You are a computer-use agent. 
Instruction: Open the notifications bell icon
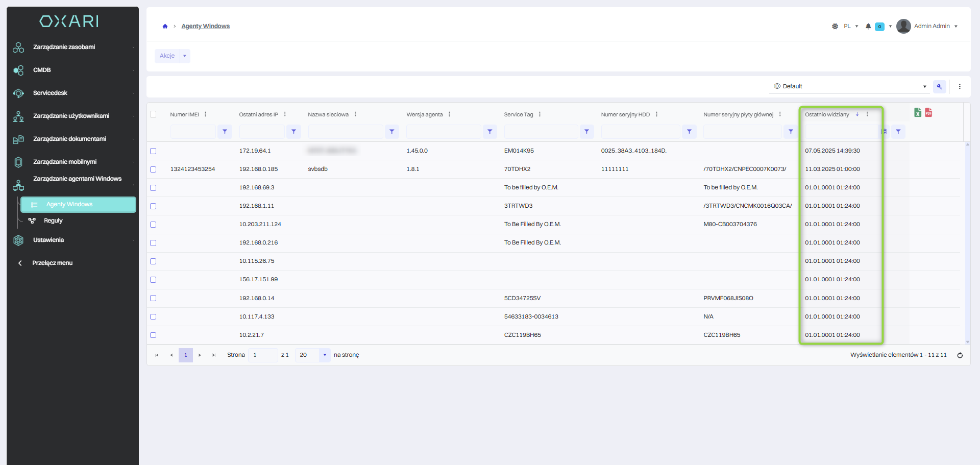point(868,26)
